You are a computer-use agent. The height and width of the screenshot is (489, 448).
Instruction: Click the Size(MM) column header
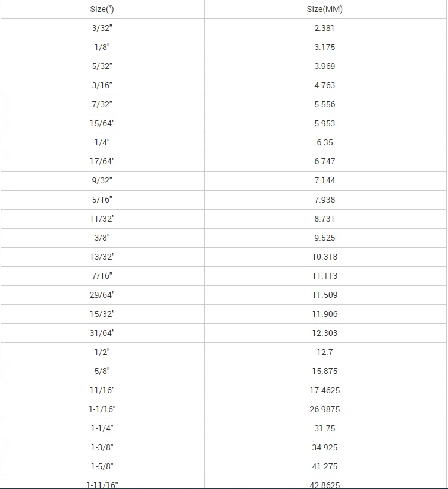(325, 9)
